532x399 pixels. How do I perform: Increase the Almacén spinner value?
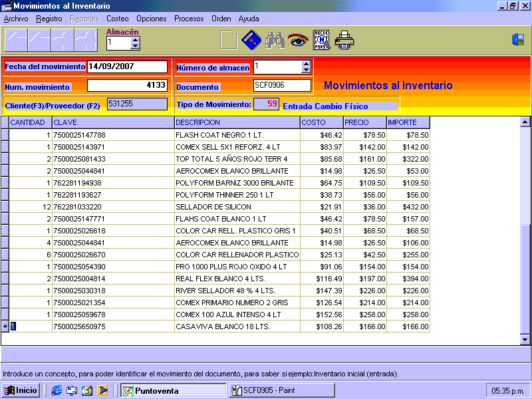pos(136,39)
